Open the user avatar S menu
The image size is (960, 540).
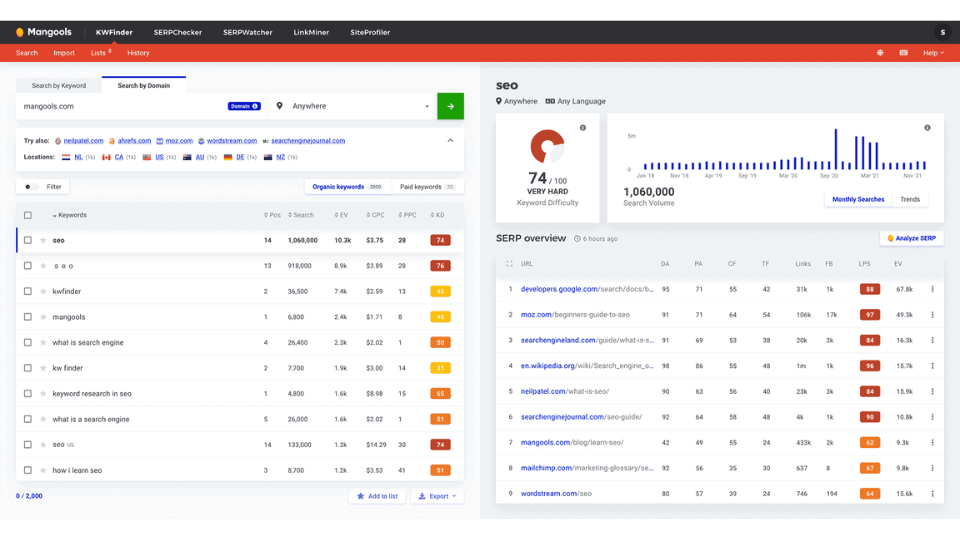point(942,32)
